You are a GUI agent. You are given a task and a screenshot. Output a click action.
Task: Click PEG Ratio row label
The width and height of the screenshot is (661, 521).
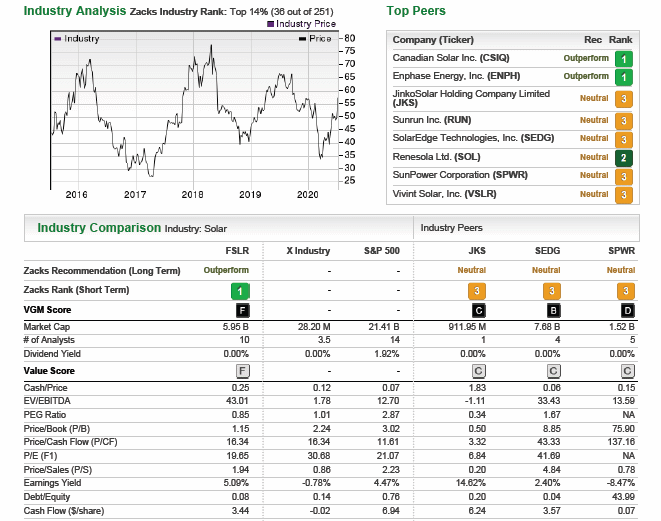tap(45, 415)
